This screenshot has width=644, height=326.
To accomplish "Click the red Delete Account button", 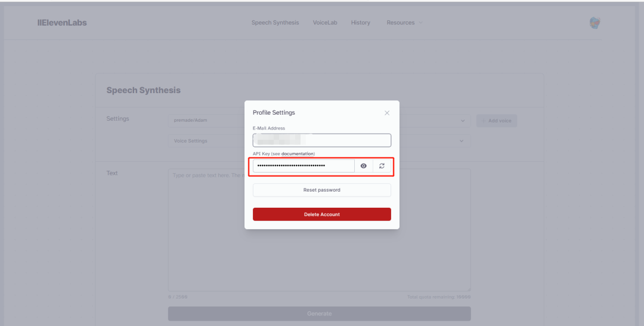I will click(x=322, y=214).
